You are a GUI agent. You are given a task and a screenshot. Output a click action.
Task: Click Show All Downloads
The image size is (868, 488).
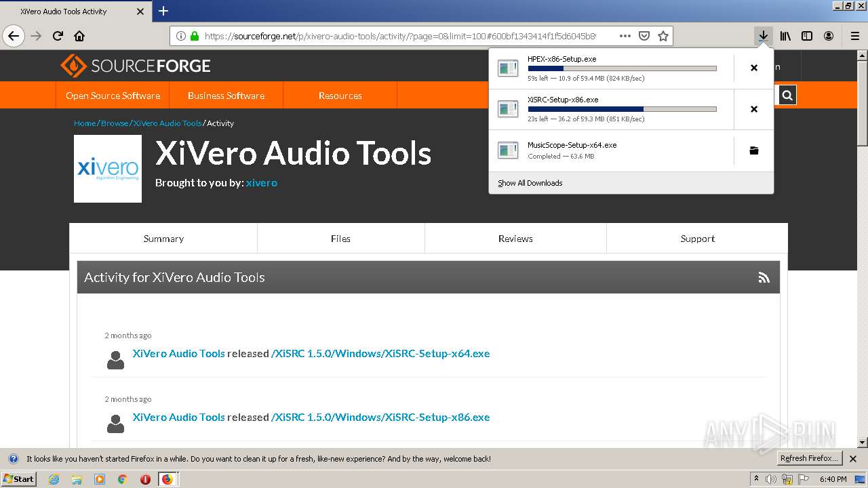530,183
